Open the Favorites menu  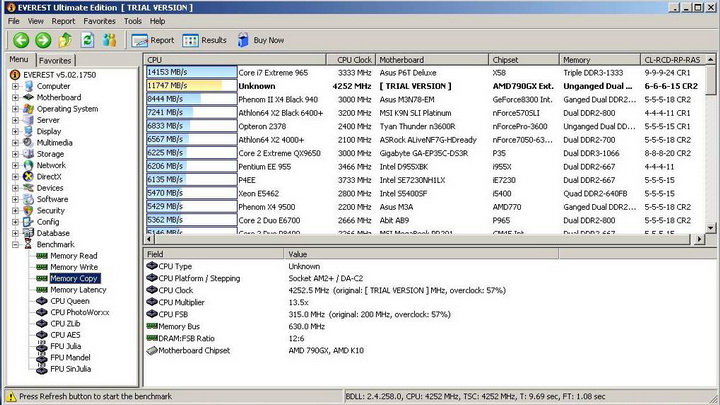[99, 21]
